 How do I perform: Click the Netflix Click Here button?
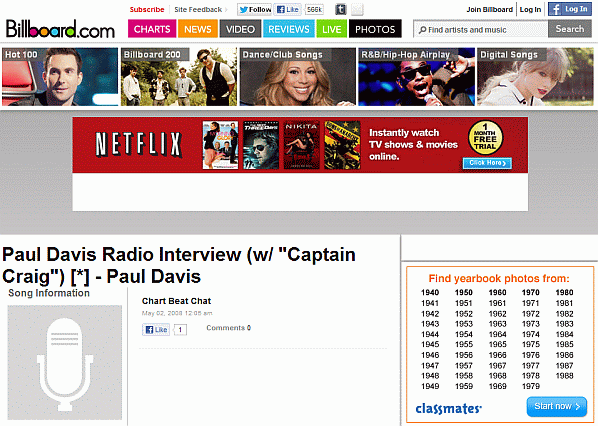tap(487, 163)
